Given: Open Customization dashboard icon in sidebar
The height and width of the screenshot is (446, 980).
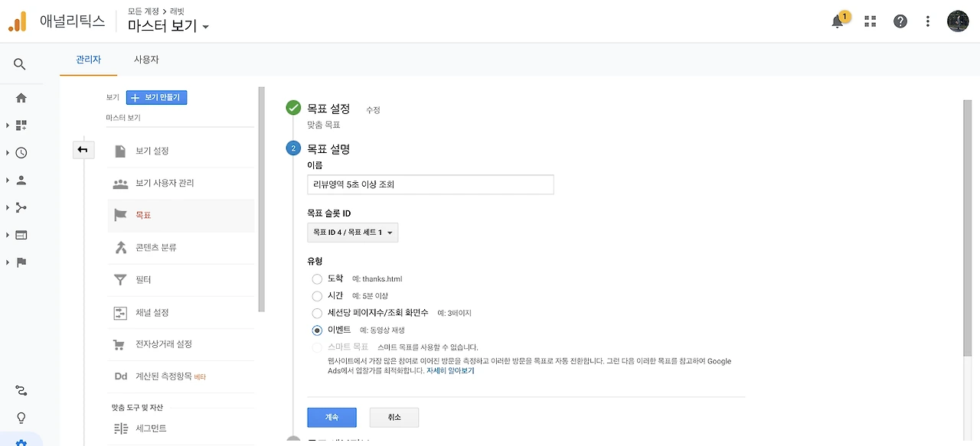Looking at the screenshot, I should pos(21,125).
